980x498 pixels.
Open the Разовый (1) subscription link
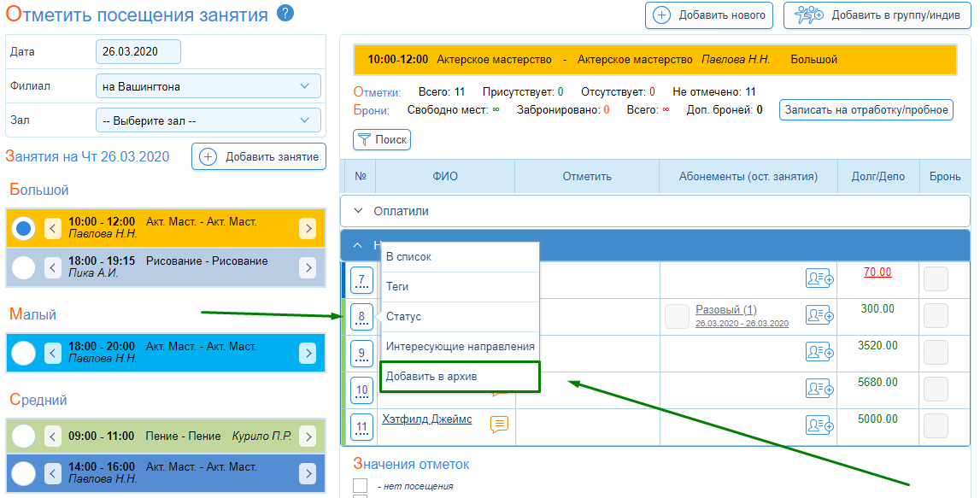(726, 309)
